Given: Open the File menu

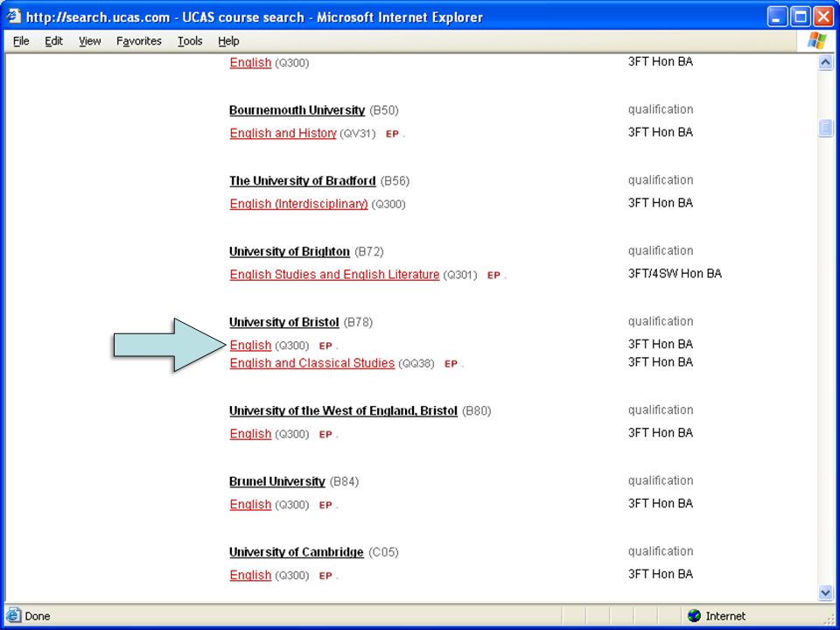Looking at the screenshot, I should coord(21,41).
